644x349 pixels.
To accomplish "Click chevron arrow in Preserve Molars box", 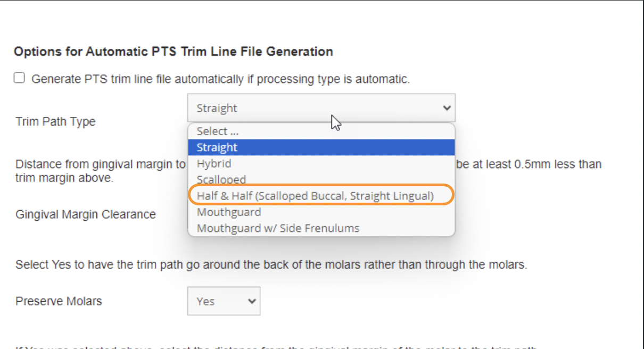I will 252,301.
